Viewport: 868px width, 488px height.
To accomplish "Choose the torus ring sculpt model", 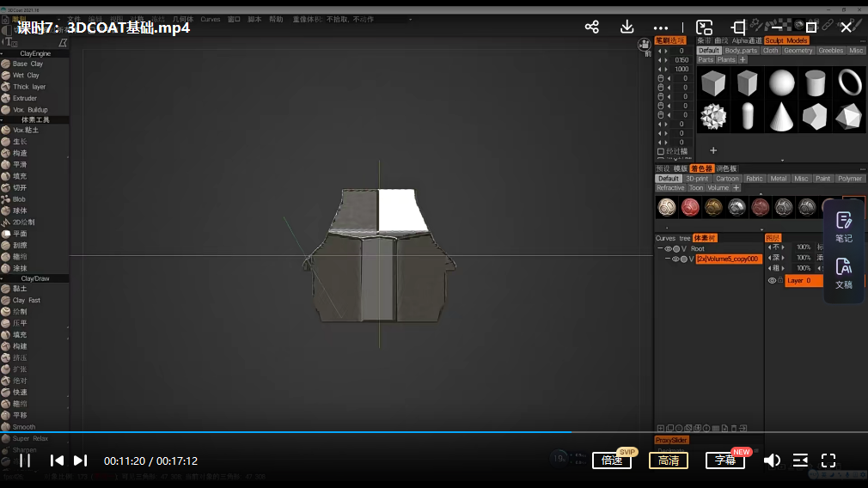I will pyautogui.click(x=849, y=82).
